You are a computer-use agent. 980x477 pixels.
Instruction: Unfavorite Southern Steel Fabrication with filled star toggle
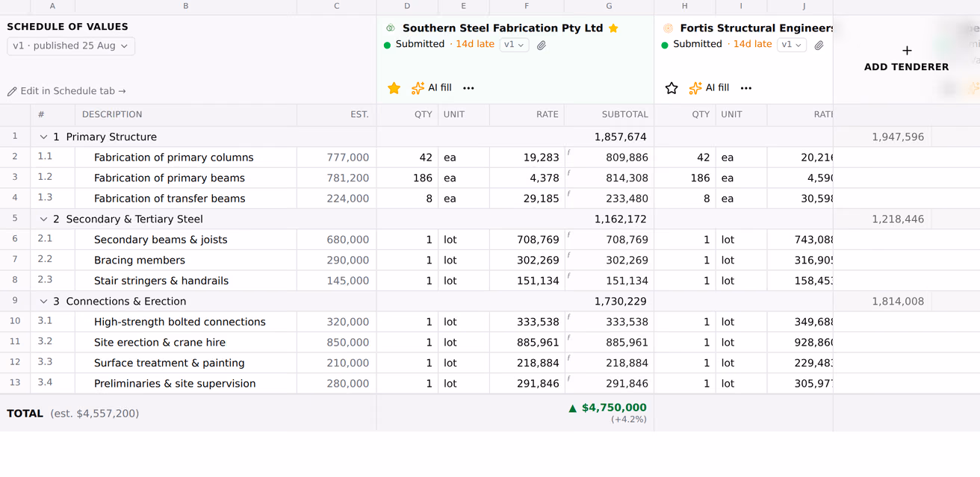(394, 88)
